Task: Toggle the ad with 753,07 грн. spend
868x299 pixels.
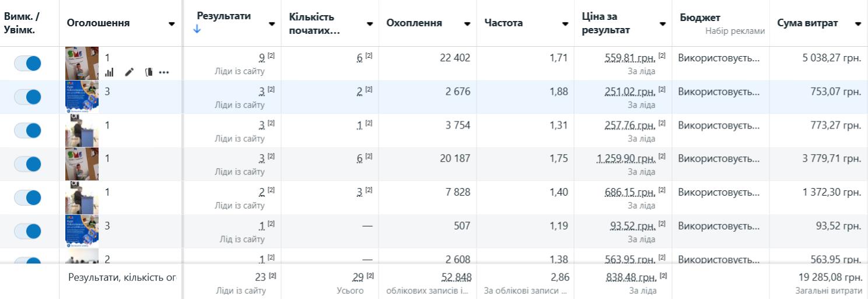Action: tap(27, 97)
